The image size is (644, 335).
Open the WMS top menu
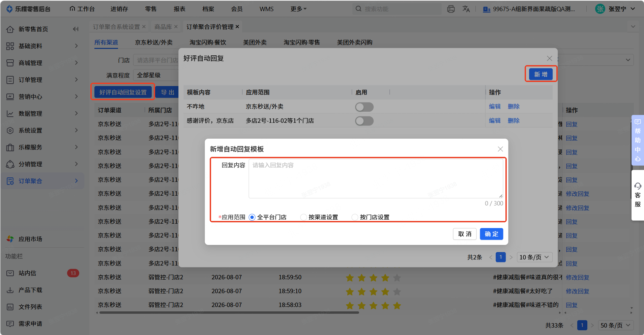[x=266, y=9]
